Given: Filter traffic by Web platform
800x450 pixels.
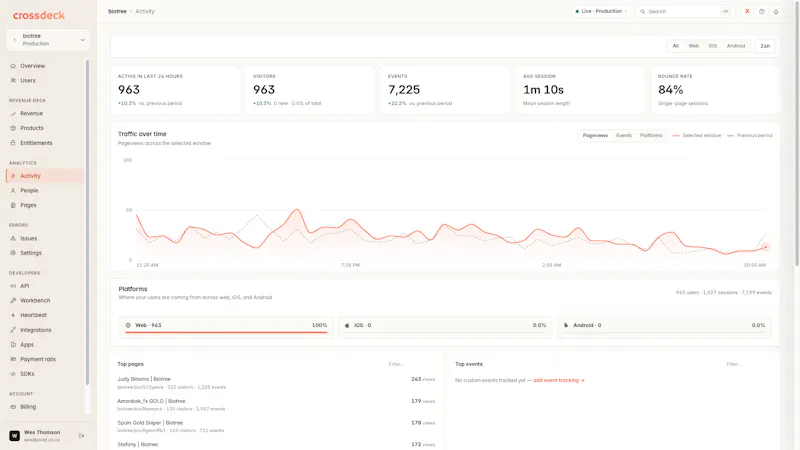Looking at the screenshot, I should coord(694,46).
